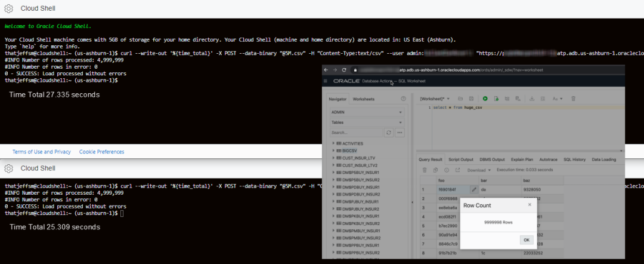
Task: Click the copy results icon in Query Result
Action: coord(435,170)
